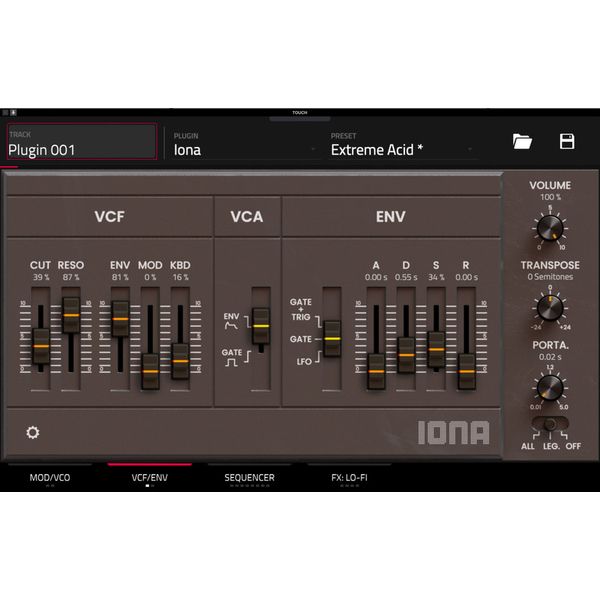
Task: Open the FX: LO-FI tab
Action: pyautogui.click(x=349, y=478)
